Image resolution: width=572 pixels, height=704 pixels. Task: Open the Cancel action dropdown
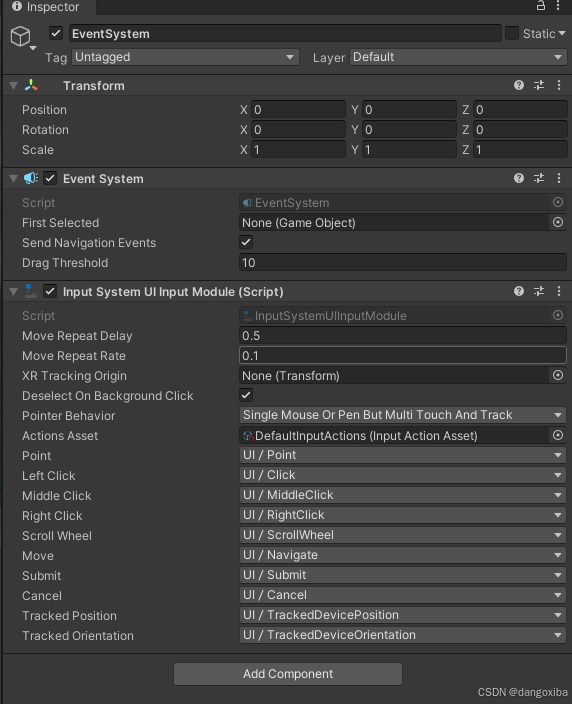(x=403, y=595)
